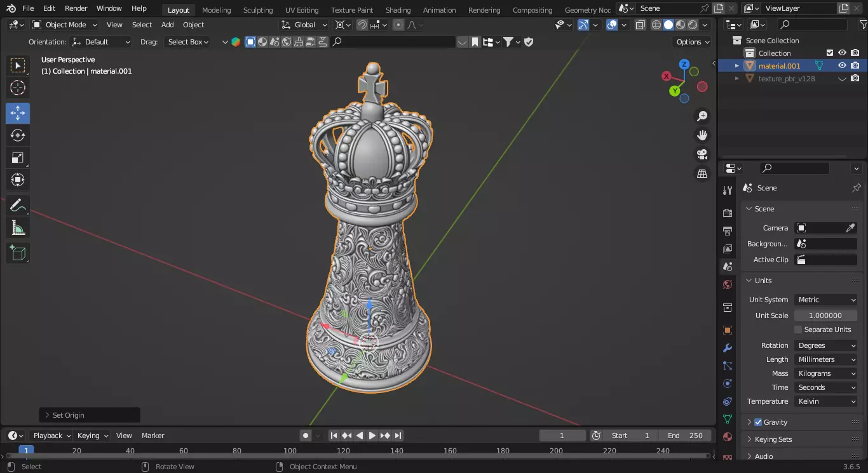The width and height of the screenshot is (868, 473).
Task: Switch to the Sculpting workspace tab
Action: 258,10
